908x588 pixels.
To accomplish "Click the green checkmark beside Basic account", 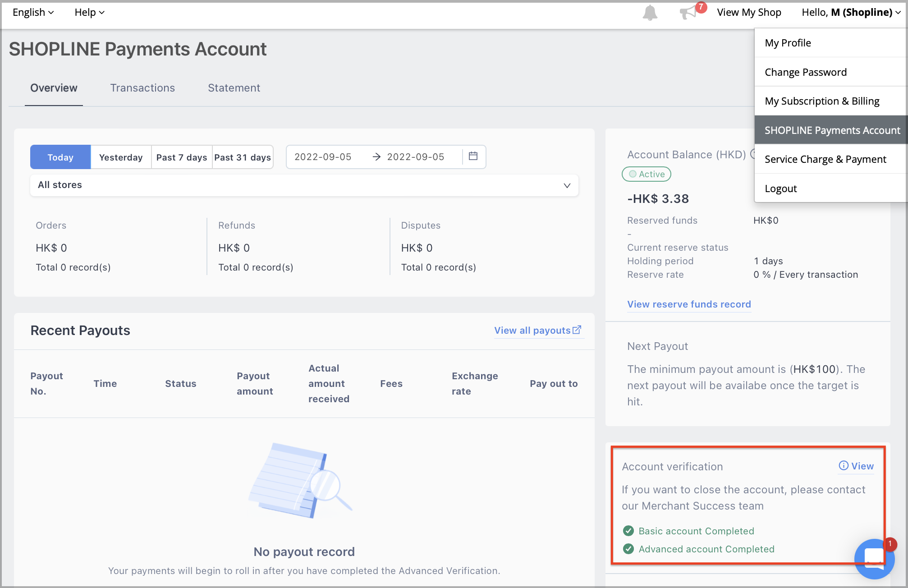I will click(628, 531).
